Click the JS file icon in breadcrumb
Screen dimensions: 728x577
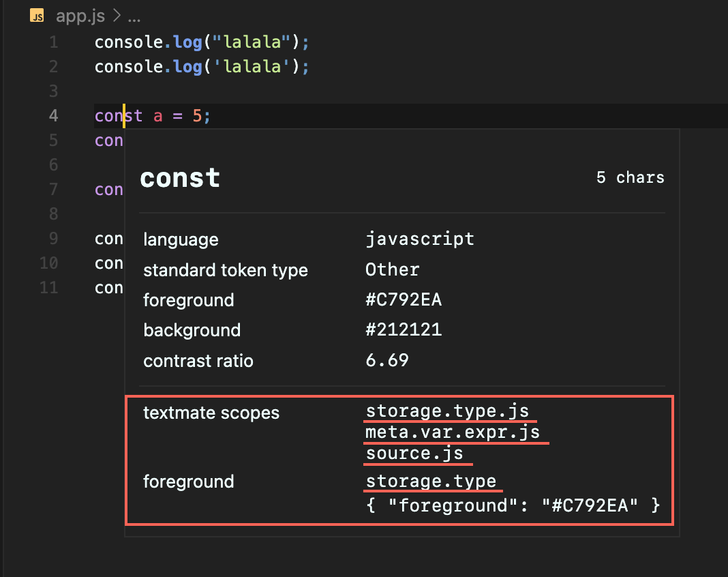click(37, 16)
